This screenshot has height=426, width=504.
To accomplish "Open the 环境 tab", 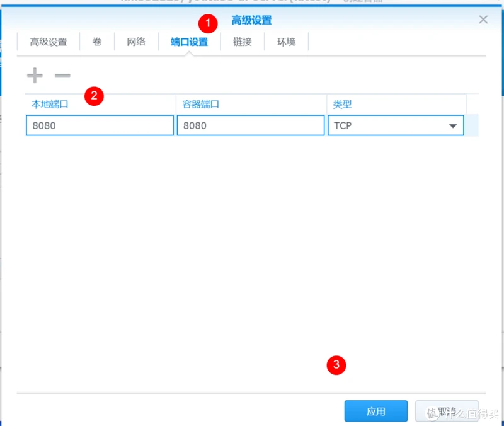I will click(286, 42).
